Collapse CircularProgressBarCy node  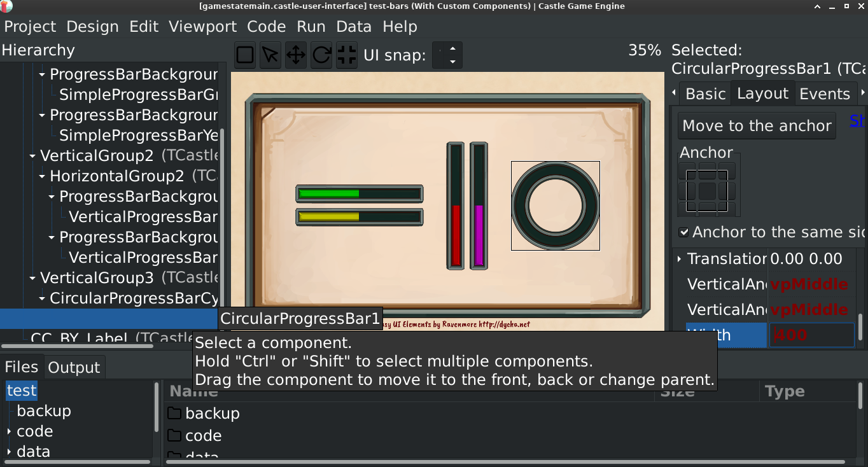tap(42, 298)
